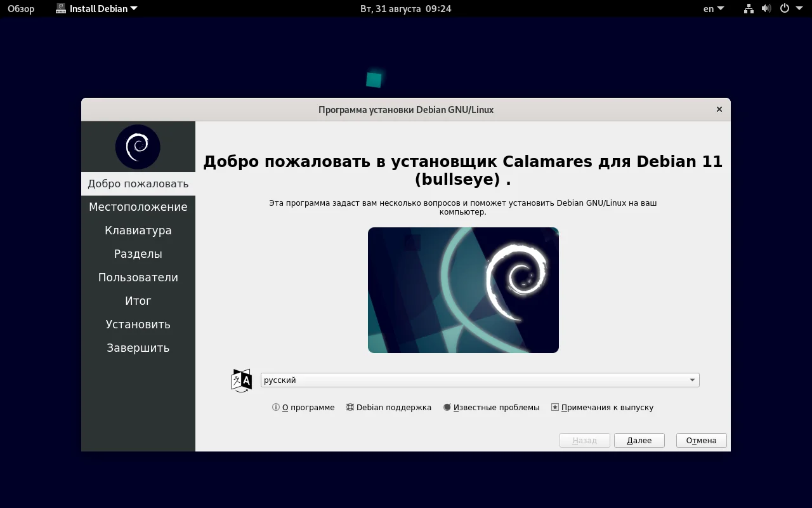Viewport: 812px width, 508px height.
Task: Click «Обзор» in the top-left corner
Action: point(20,8)
